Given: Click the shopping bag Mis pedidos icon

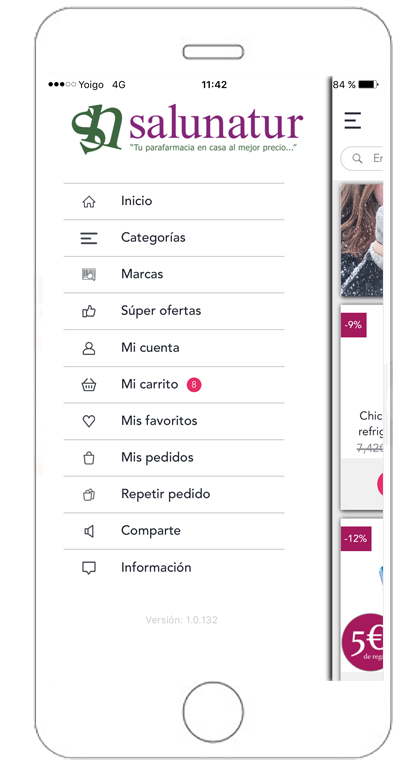Looking at the screenshot, I should click(x=89, y=458).
